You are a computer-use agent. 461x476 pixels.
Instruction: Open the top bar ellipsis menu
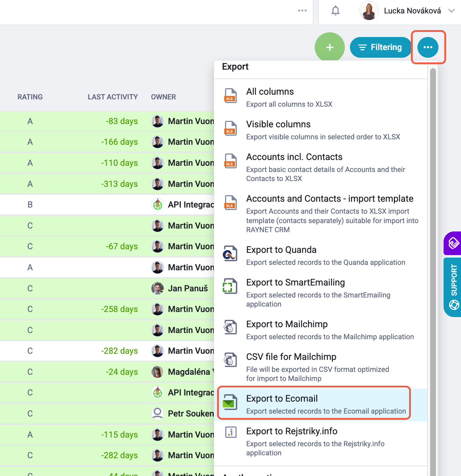(302, 11)
